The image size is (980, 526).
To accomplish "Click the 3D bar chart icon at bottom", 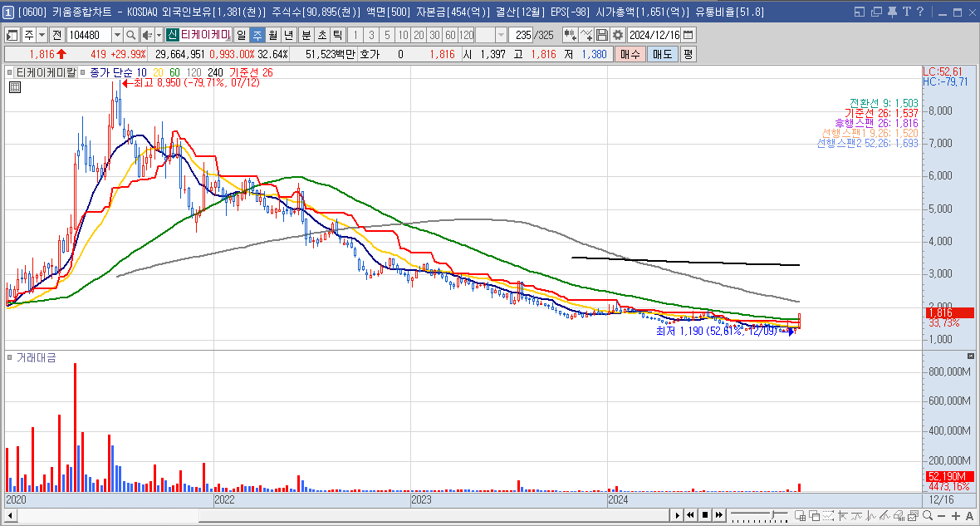I will [899, 515].
